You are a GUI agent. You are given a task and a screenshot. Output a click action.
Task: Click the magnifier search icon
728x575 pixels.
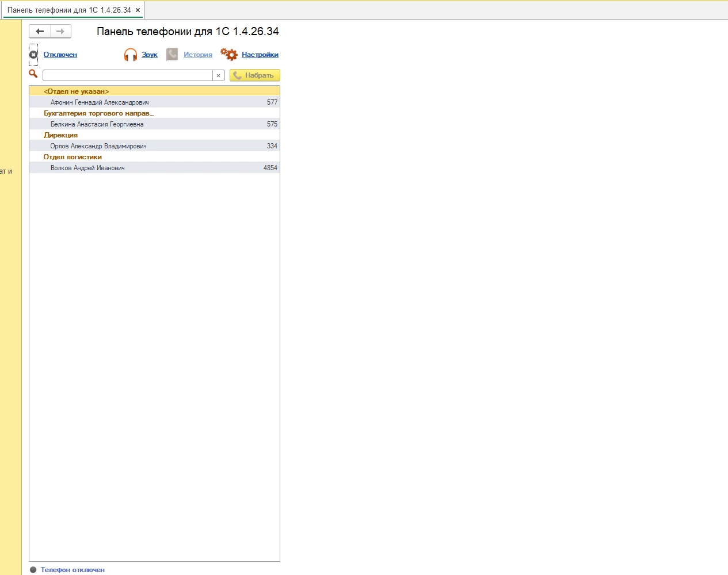point(33,74)
